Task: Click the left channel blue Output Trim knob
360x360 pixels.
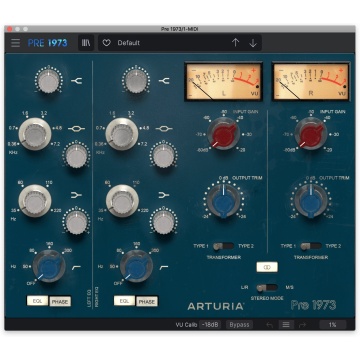Action: 224,201
